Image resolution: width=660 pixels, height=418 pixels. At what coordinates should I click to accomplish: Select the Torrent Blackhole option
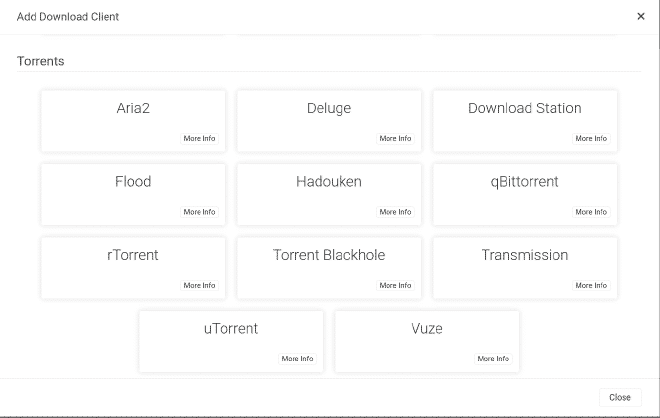click(329, 268)
